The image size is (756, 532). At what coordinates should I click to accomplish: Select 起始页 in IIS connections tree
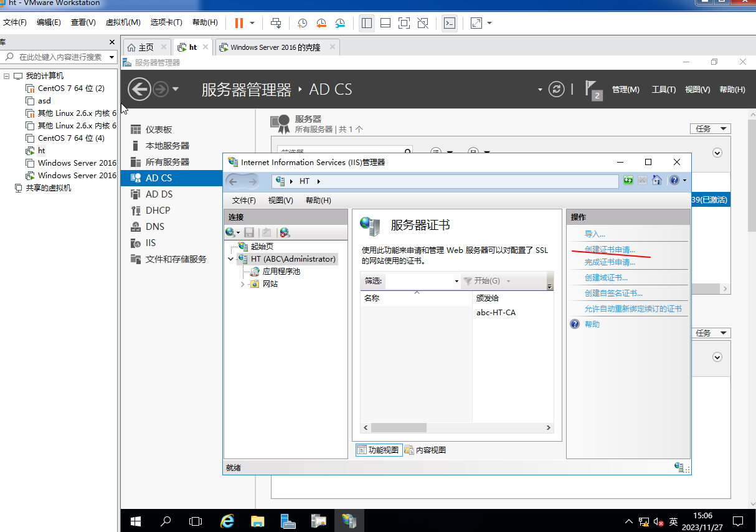click(262, 247)
